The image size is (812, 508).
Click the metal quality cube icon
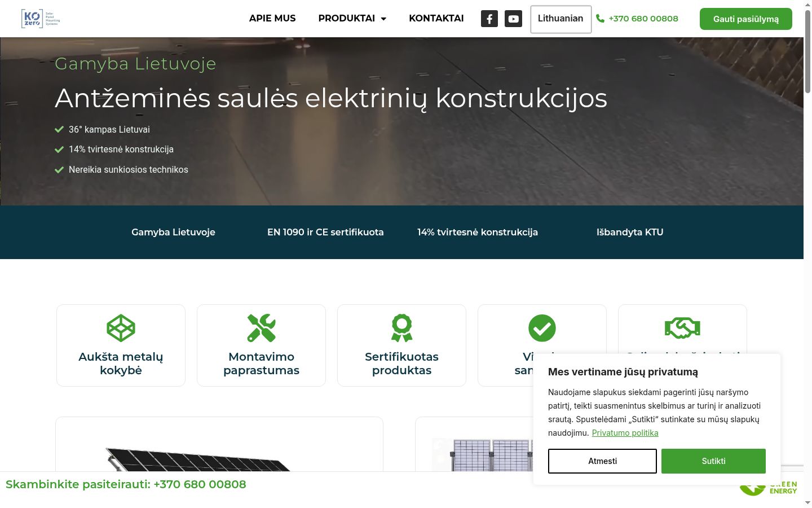tap(121, 328)
